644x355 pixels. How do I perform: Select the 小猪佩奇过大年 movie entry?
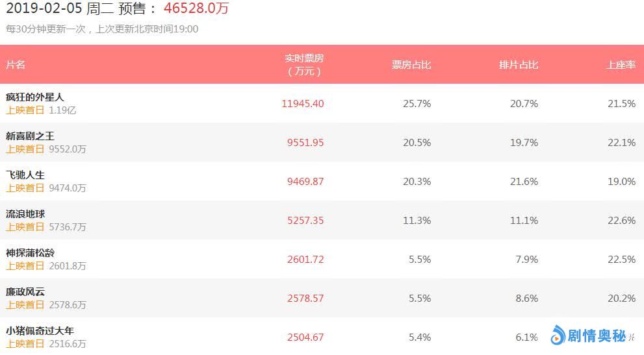tap(40, 331)
